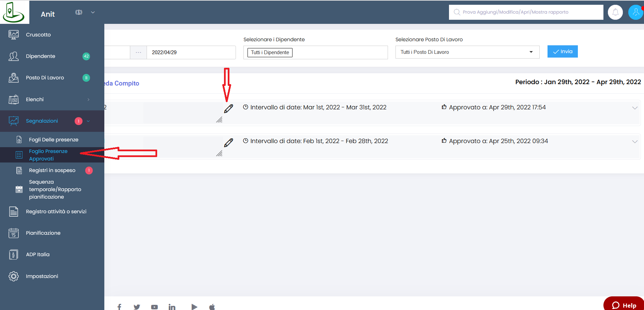Click the Segnalazioni chart icon
Screen dimensions: 644x310
[x=14, y=121]
